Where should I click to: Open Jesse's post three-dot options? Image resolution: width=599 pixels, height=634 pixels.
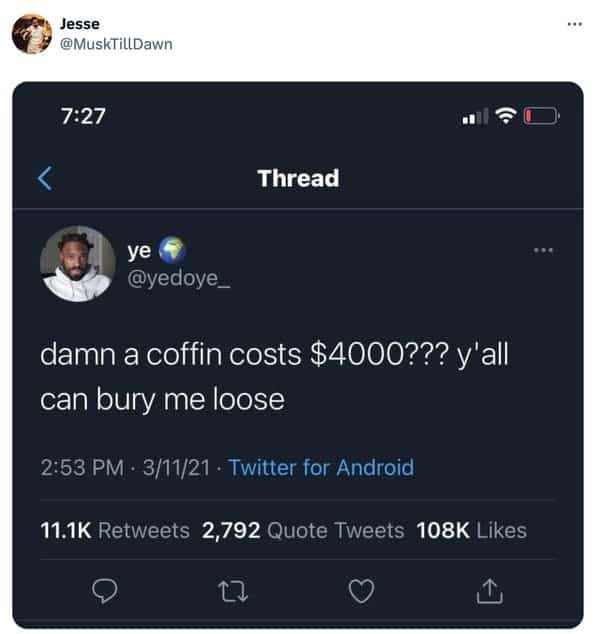575,24
